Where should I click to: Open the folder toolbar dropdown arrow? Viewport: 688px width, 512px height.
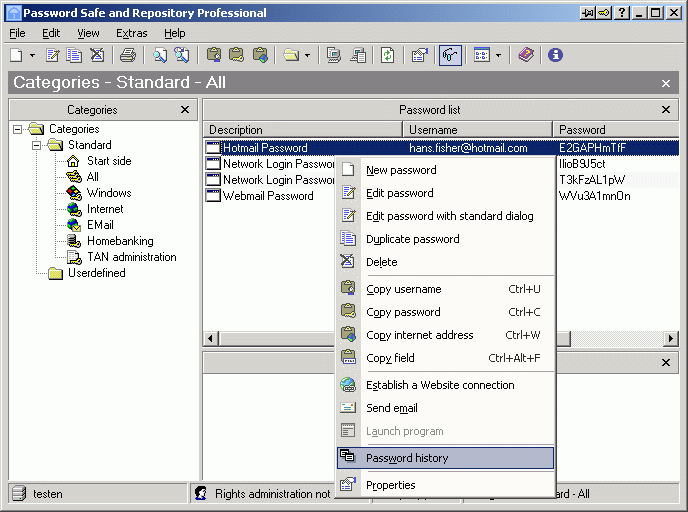[x=307, y=55]
